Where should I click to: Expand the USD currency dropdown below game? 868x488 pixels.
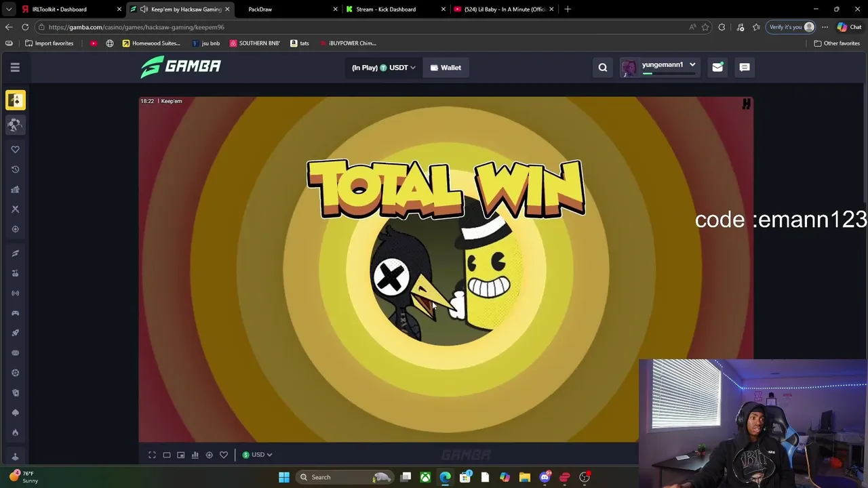pos(257,455)
